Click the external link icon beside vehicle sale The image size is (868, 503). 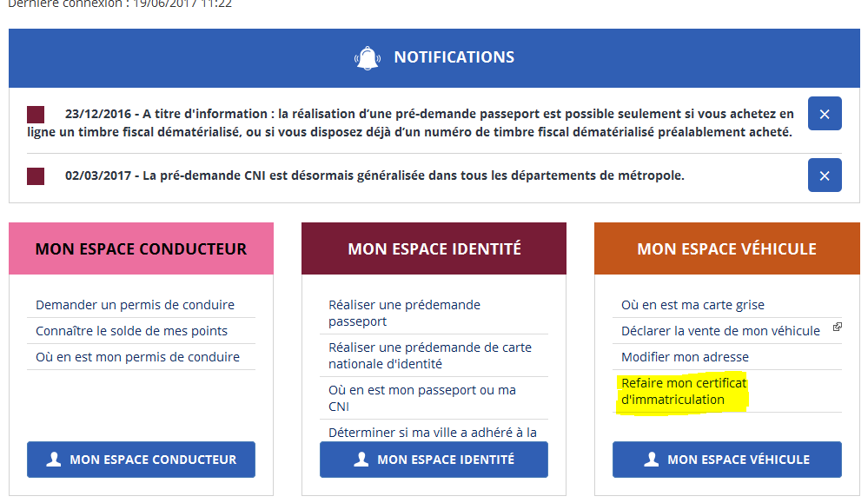click(x=837, y=328)
